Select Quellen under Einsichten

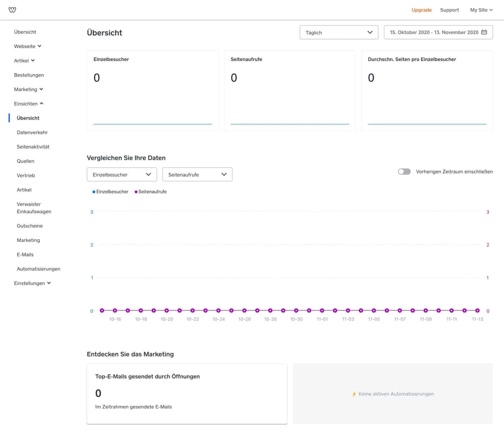pos(26,161)
